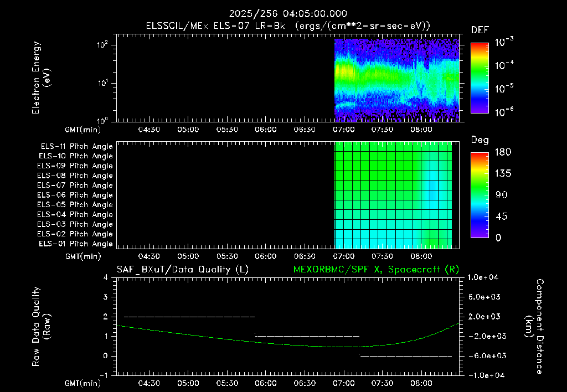The width and height of the screenshot is (567, 392).
Task: Select the ELSSCIL/MEx ELS-07 LR-Bk panel title
Action: pyautogui.click(x=288, y=26)
